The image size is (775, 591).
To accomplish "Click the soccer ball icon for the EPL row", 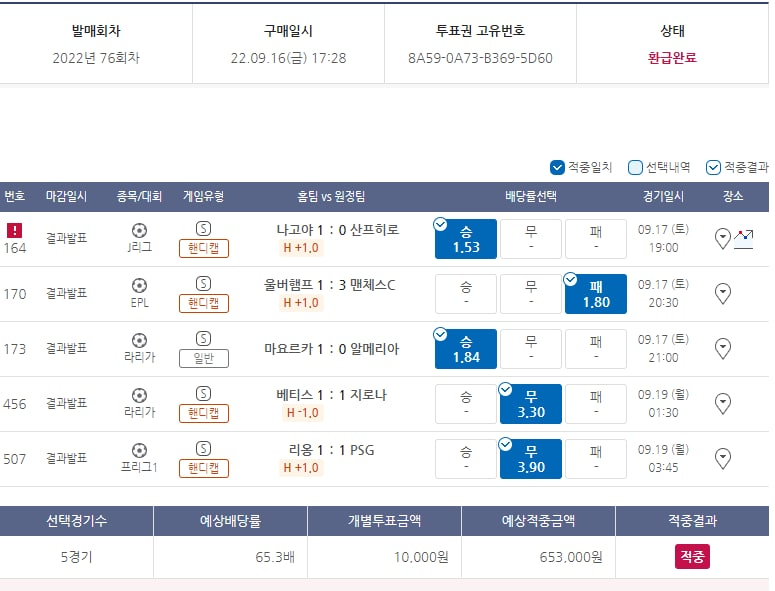I will pos(139,286).
